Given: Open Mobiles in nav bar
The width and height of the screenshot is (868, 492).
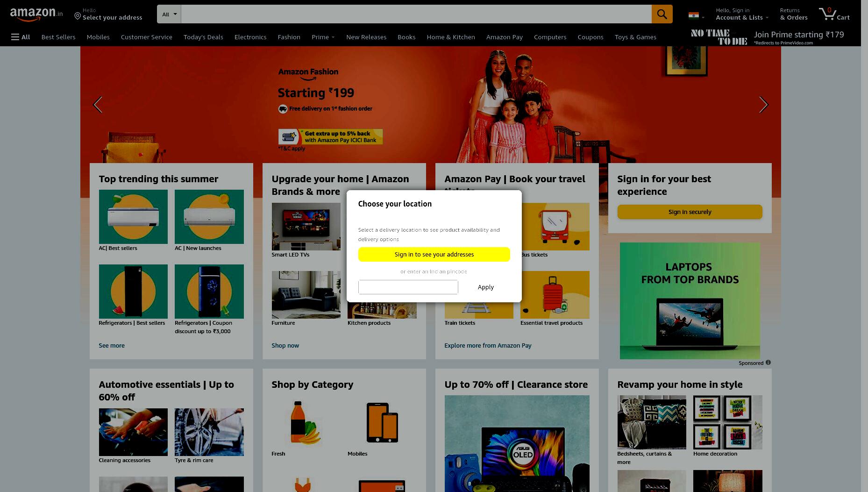Looking at the screenshot, I should pos(98,37).
